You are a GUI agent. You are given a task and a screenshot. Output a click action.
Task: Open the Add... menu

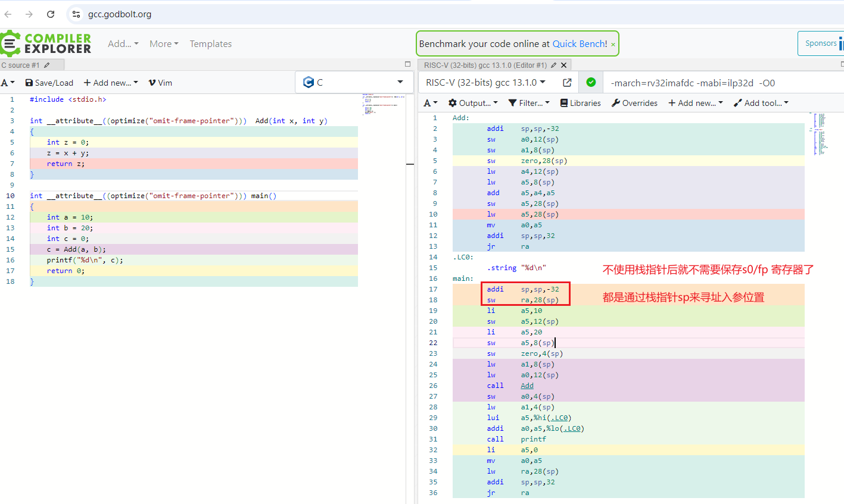(123, 44)
